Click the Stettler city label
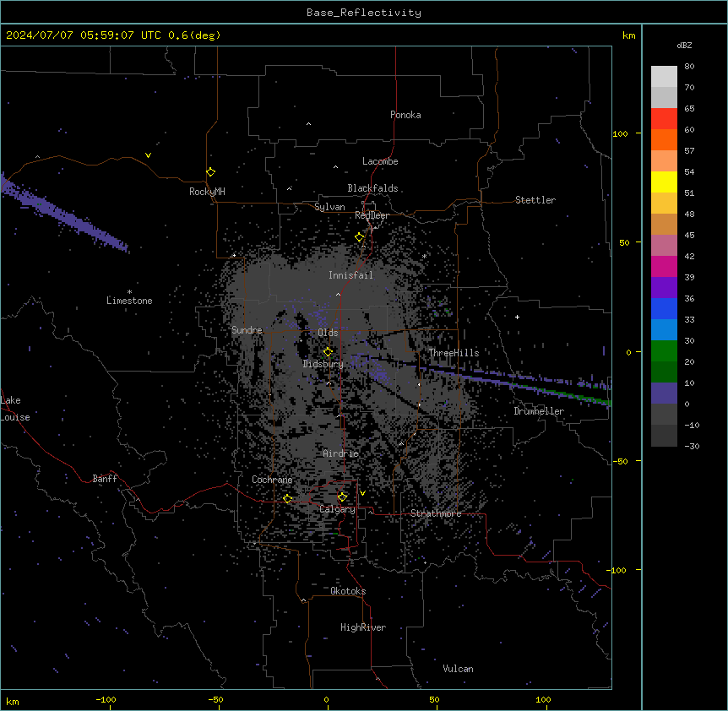 [x=535, y=200]
